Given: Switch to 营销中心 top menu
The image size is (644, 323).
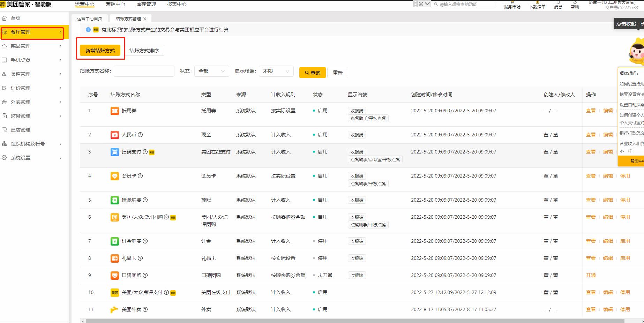Looking at the screenshot, I should pos(115,4).
